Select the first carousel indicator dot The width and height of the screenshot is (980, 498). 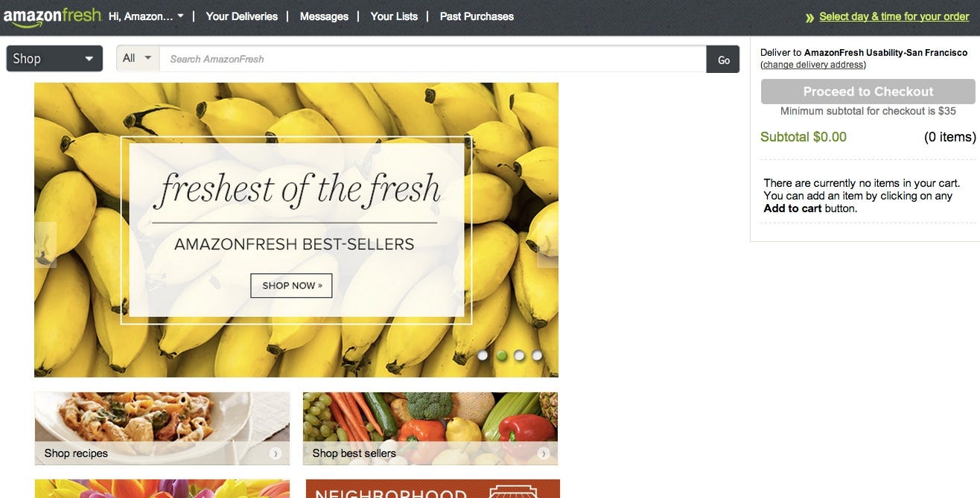tap(483, 355)
